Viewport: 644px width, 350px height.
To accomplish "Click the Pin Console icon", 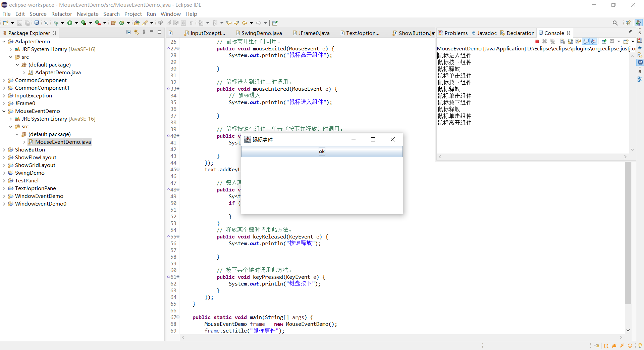I will click(604, 41).
